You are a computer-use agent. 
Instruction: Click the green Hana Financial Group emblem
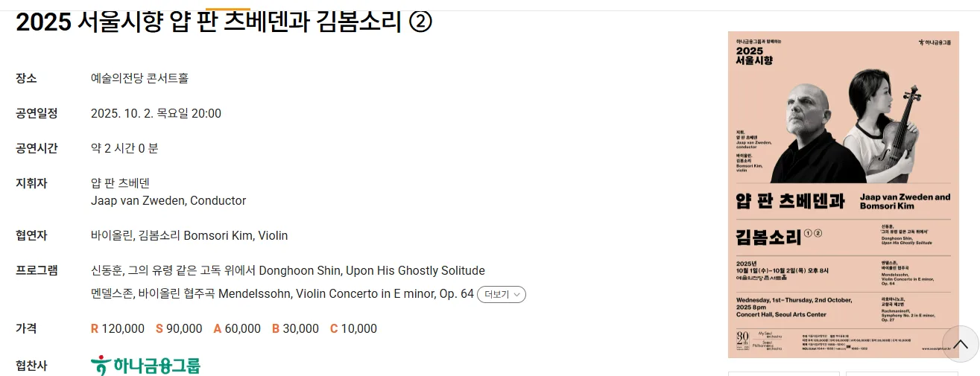click(100, 366)
